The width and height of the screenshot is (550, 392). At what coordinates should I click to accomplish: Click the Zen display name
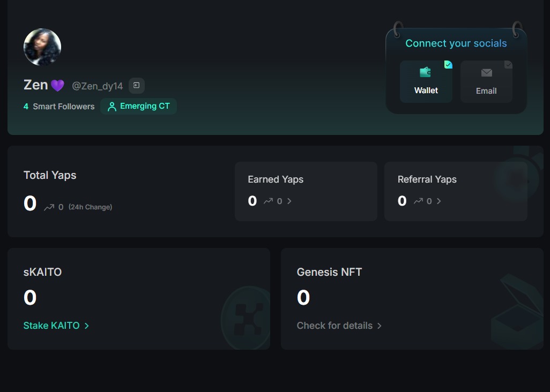[35, 85]
